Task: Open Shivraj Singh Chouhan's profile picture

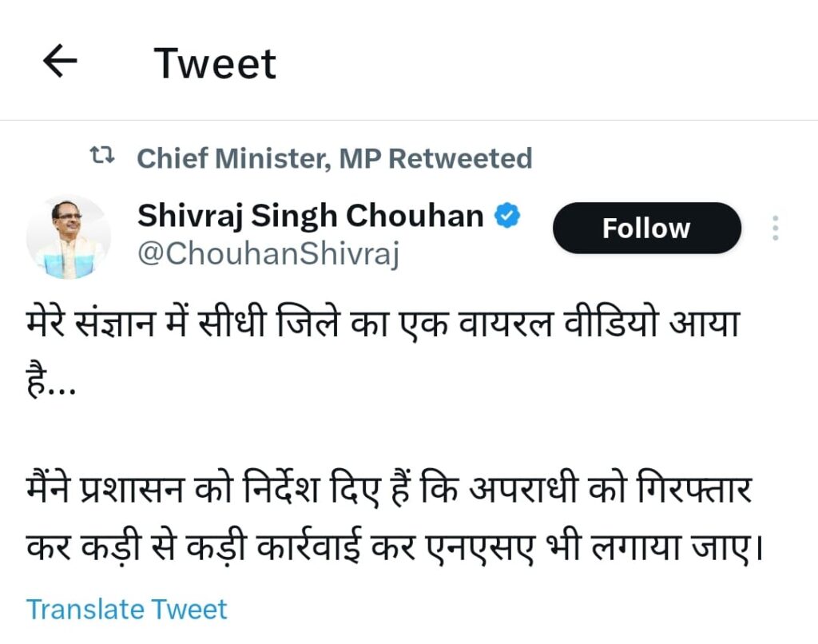Action: pyautogui.click(x=67, y=237)
